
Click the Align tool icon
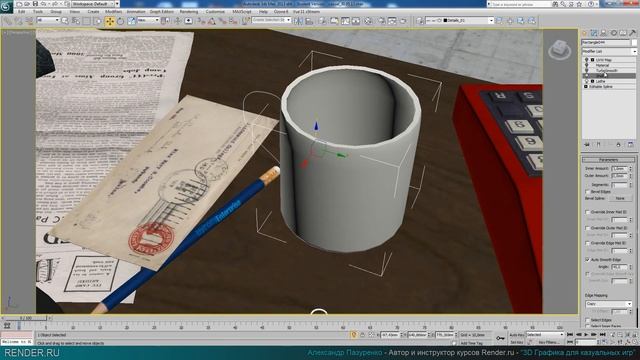pos(309,21)
